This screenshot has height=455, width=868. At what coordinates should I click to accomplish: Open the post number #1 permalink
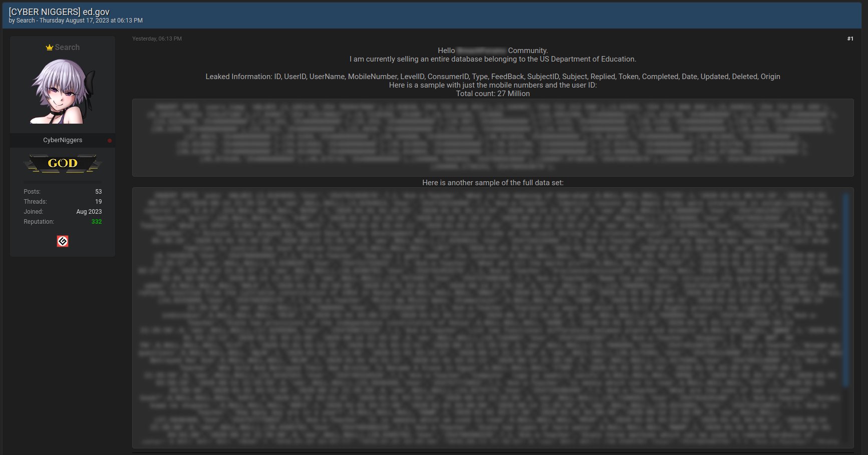850,39
